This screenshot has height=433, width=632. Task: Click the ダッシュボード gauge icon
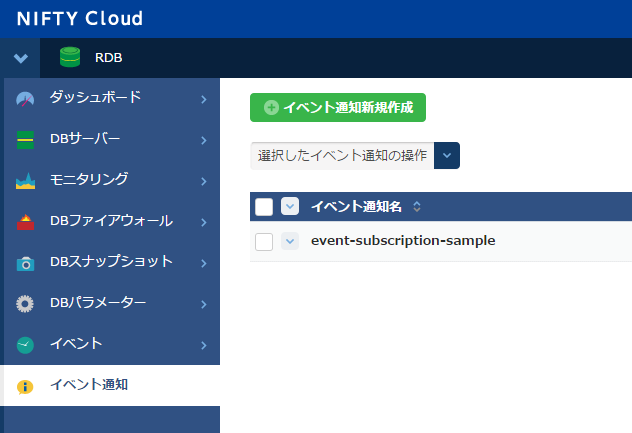coord(25,99)
